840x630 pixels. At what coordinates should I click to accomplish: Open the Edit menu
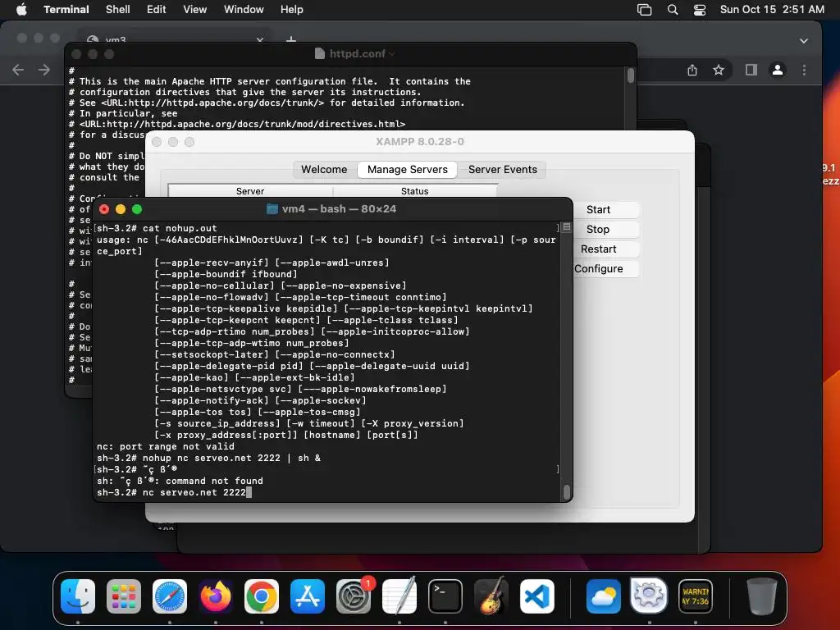157,10
